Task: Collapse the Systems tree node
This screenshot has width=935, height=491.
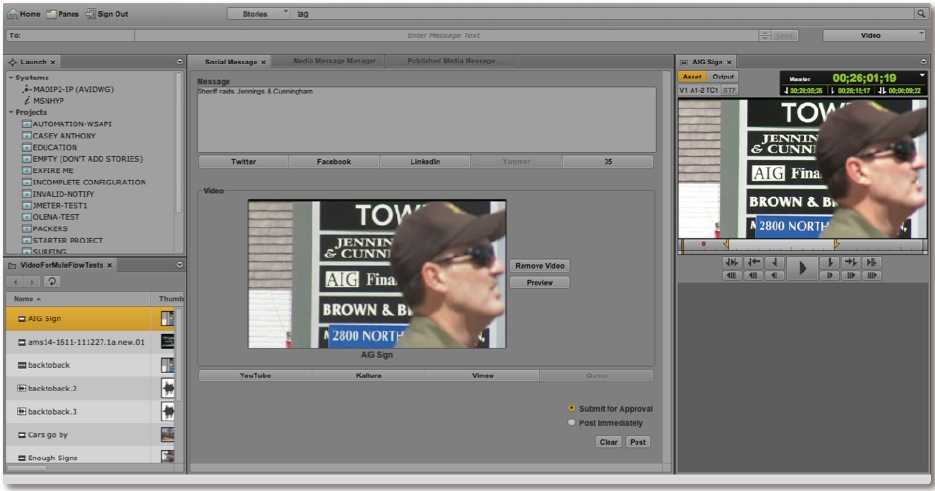Action: click(x=11, y=78)
